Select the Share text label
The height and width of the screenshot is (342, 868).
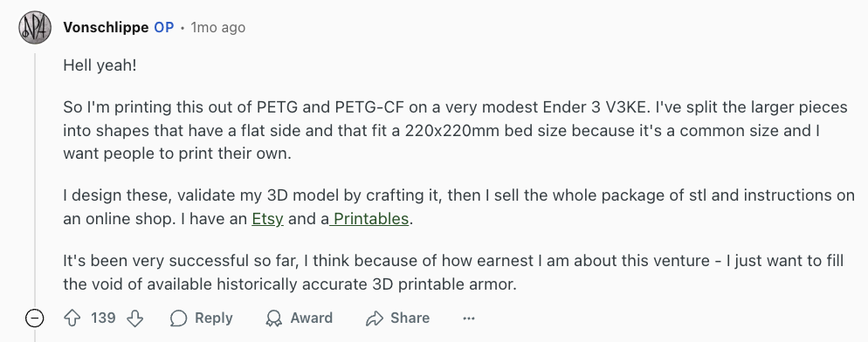[x=410, y=318]
